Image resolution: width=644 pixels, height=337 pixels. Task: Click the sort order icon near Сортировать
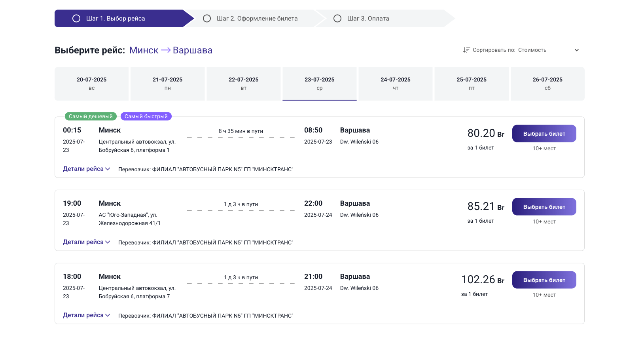tap(466, 50)
